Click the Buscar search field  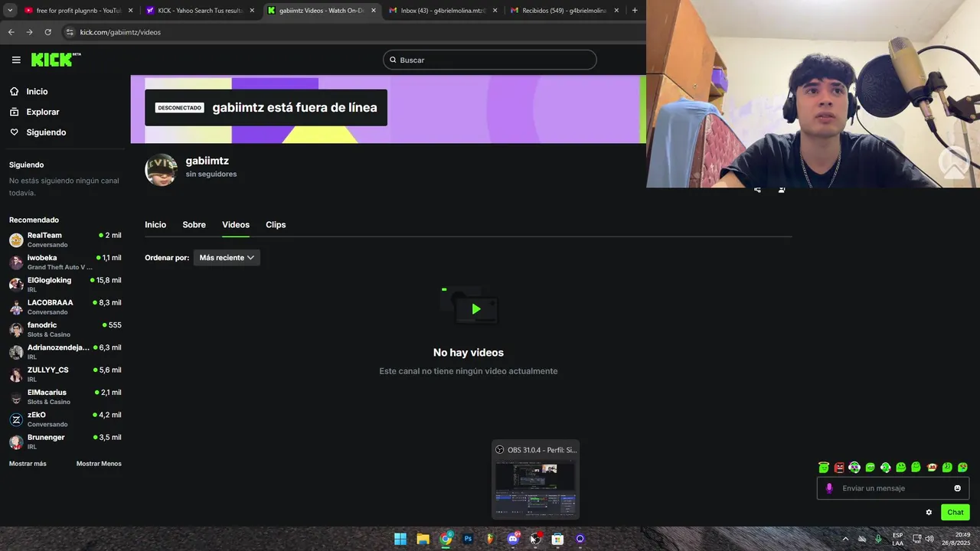pos(490,60)
